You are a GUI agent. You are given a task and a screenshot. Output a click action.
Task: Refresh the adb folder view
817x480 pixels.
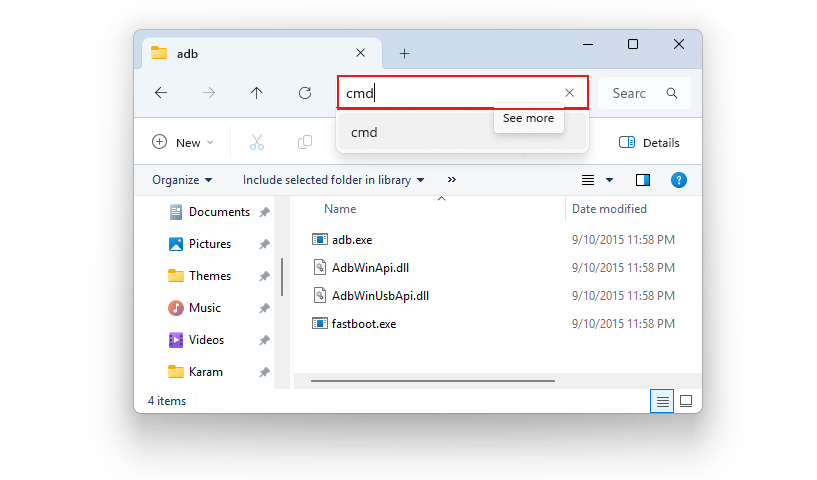coord(305,93)
